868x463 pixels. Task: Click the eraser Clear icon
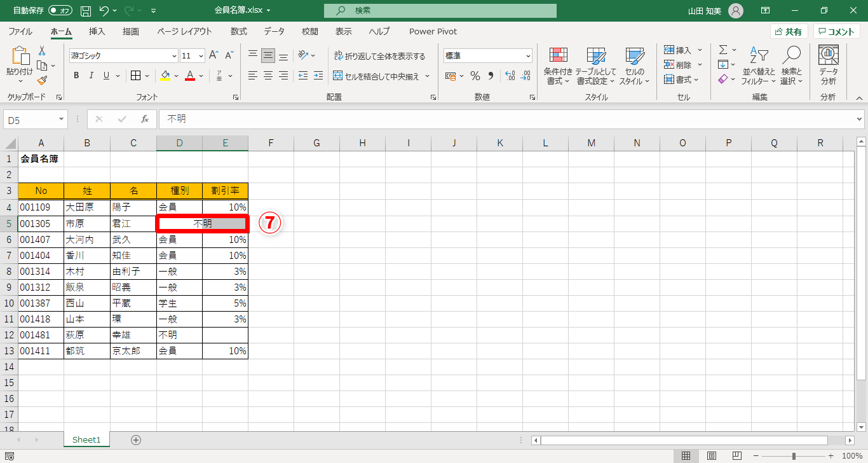[723, 79]
